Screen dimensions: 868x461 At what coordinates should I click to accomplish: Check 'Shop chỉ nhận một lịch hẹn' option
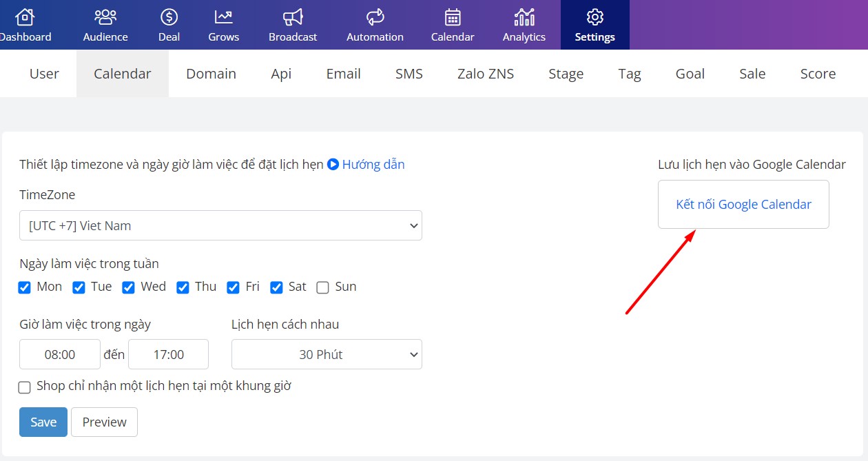pos(25,387)
